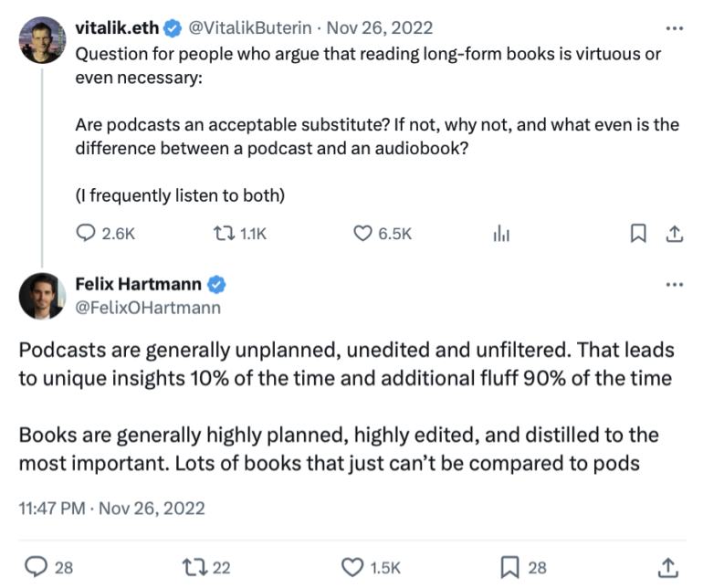Open the 11:47 PM Nov 26, 2022 timestamp

click(111, 508)
